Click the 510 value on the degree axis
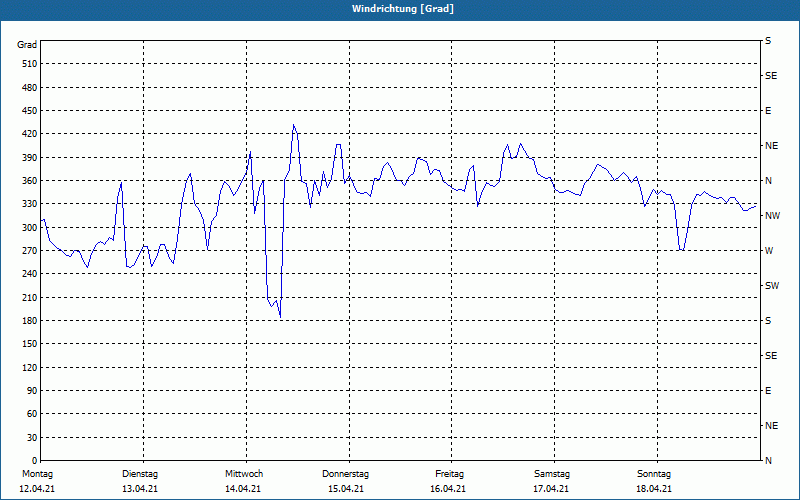The image size is (800, 500). coord(30,64)
